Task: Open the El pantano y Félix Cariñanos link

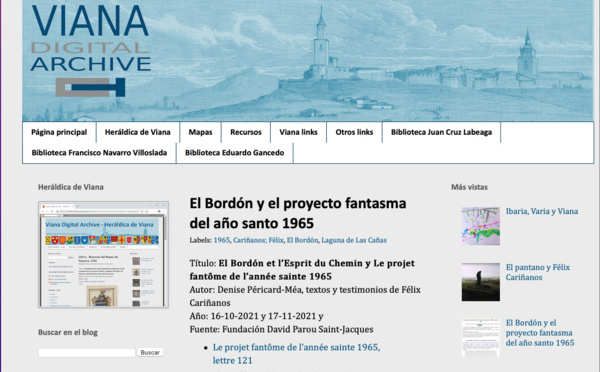Action: tap(538, 272)
